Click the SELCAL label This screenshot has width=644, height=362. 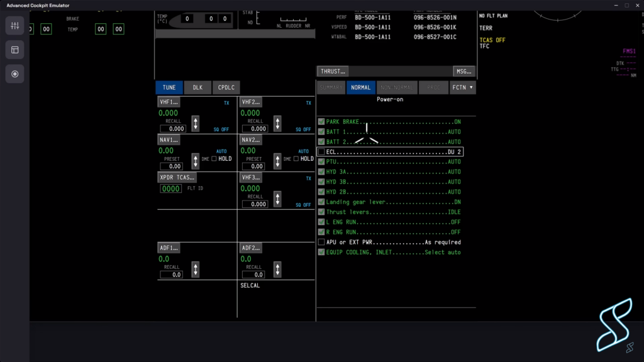pos(250,286)
